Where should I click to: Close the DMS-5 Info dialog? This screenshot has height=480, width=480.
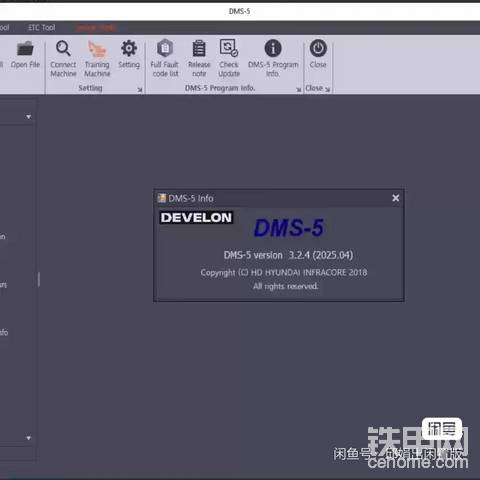[396, 198]
